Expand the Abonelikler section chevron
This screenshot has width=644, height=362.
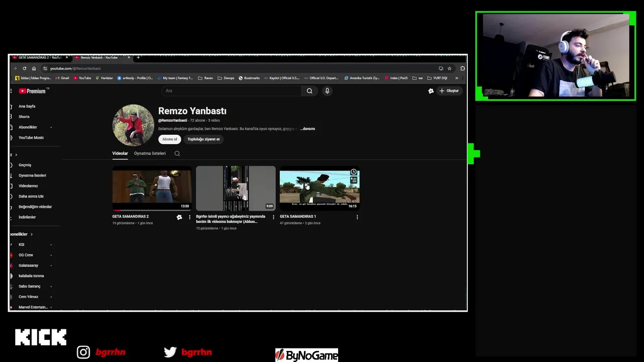(31, 234)
